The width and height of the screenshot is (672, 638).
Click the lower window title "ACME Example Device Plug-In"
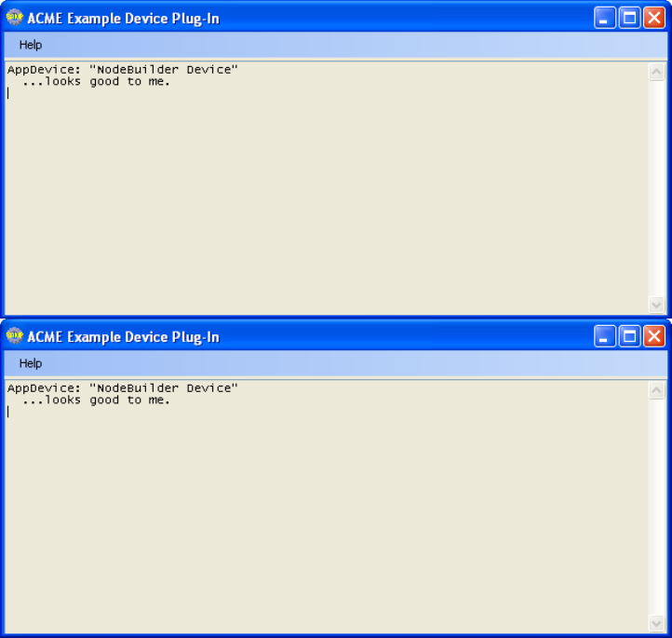click(x=124, y=337)
